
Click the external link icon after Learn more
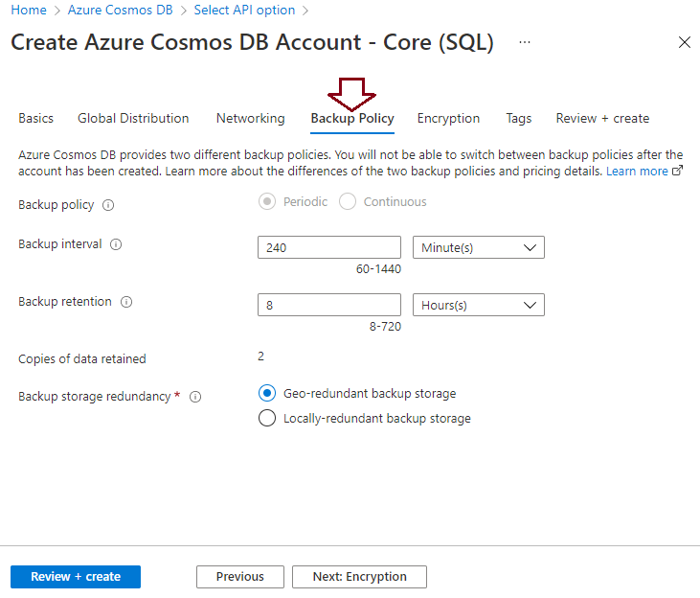[678, 171]
